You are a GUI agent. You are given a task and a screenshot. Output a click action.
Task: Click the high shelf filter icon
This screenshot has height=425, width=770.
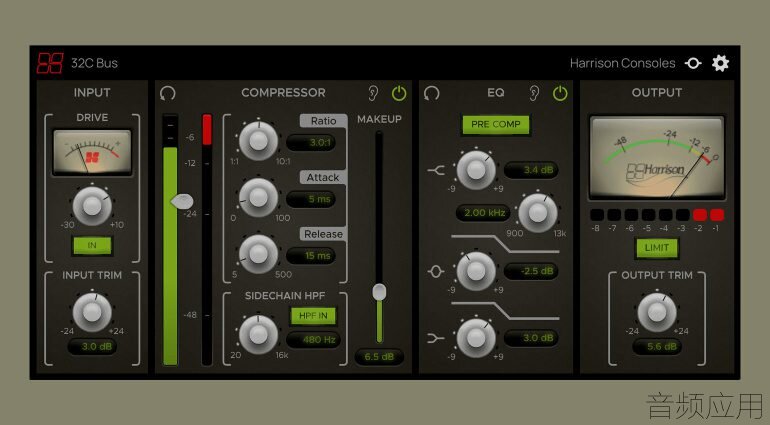[436, 170]
